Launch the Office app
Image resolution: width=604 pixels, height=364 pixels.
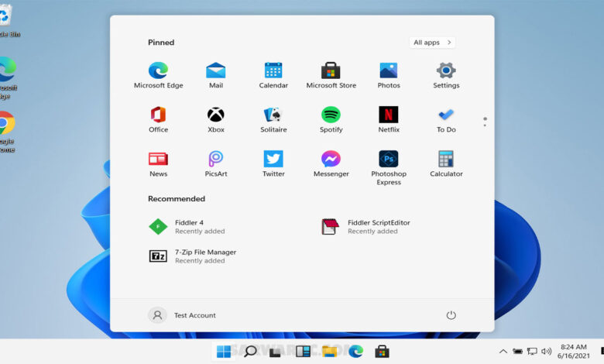[158, 120]
